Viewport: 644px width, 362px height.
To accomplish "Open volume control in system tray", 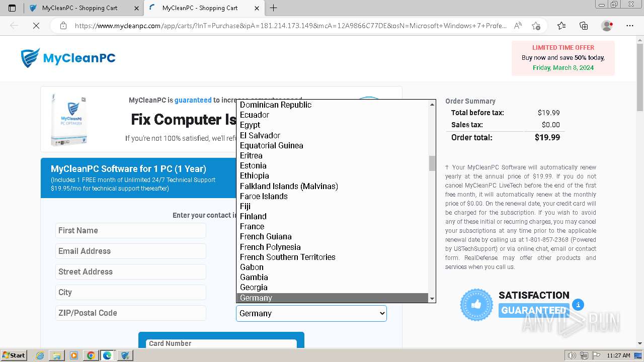I will coord(572,355).
